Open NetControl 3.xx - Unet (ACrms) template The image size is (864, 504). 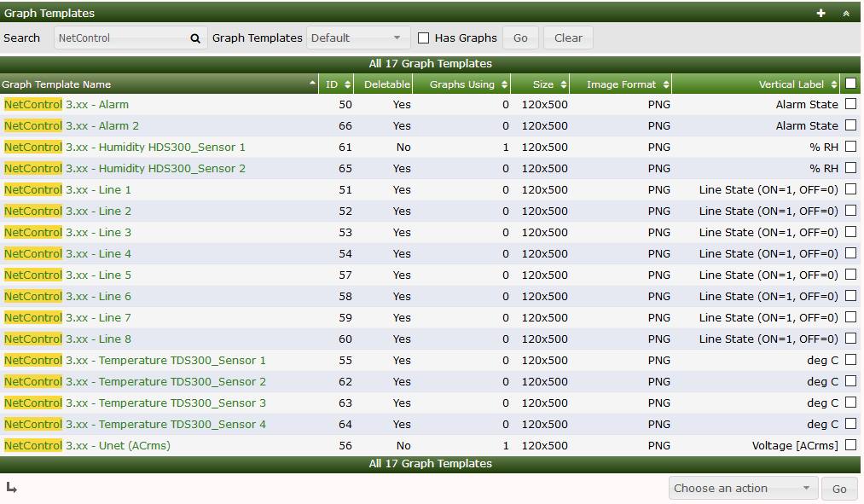87,446
